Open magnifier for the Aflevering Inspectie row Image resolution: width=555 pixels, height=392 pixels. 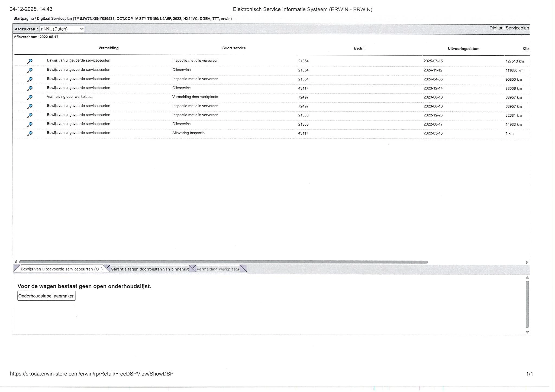click(30, 133)
